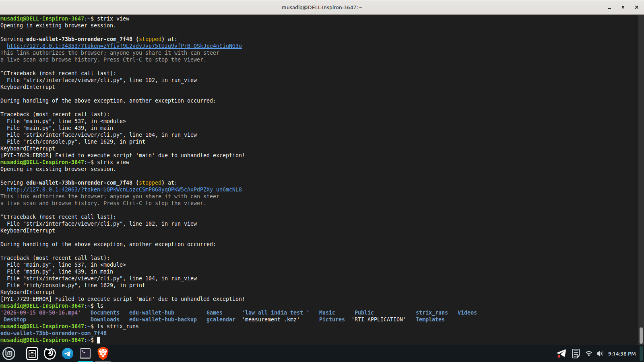Click the PYI-7629 error message line
This screenshot has width=644, height=362.
click(123, 155)
